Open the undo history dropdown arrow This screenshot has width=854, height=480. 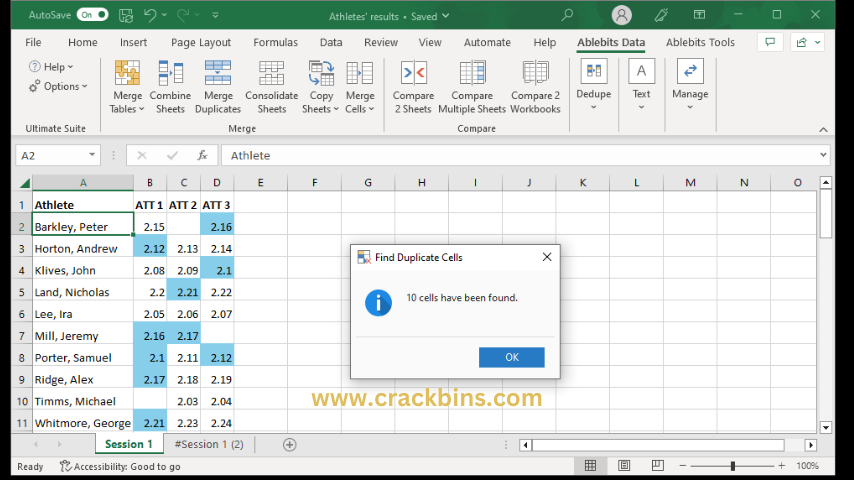[164, 15]
